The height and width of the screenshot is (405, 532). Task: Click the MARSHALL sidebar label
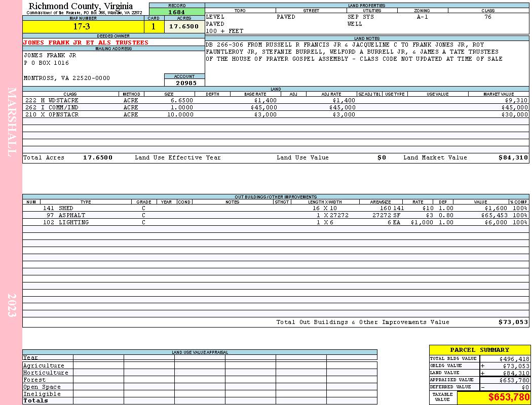pos(12,122)
